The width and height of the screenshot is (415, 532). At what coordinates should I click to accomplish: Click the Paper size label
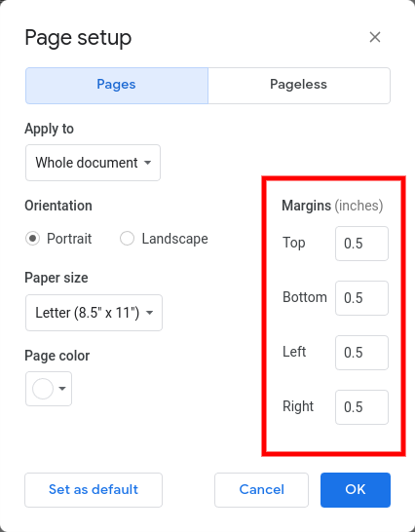point(57,278)
